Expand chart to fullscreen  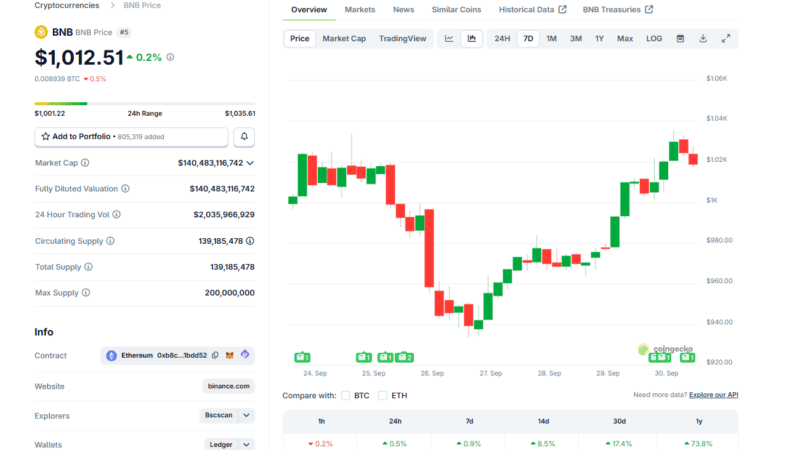point(726,39)
